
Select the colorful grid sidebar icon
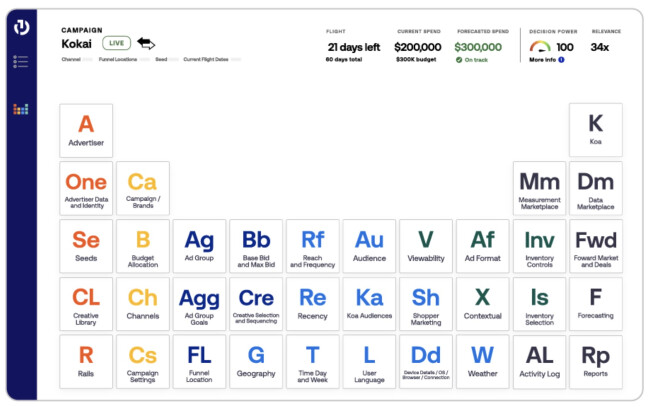pyautogui.click(x=21, y=109)
